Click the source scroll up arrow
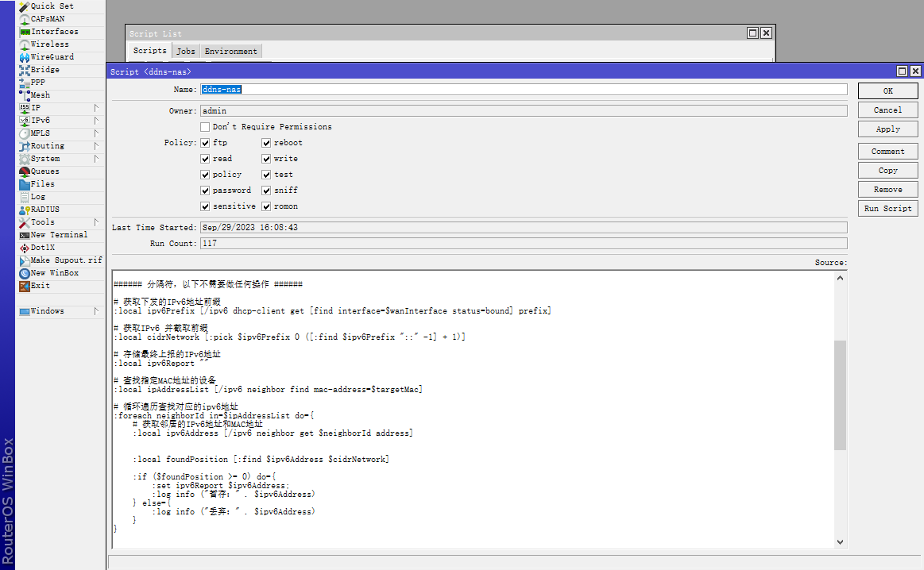Image resolution: width=924 pixels, height=570 pixels. (x=841, y=278)
